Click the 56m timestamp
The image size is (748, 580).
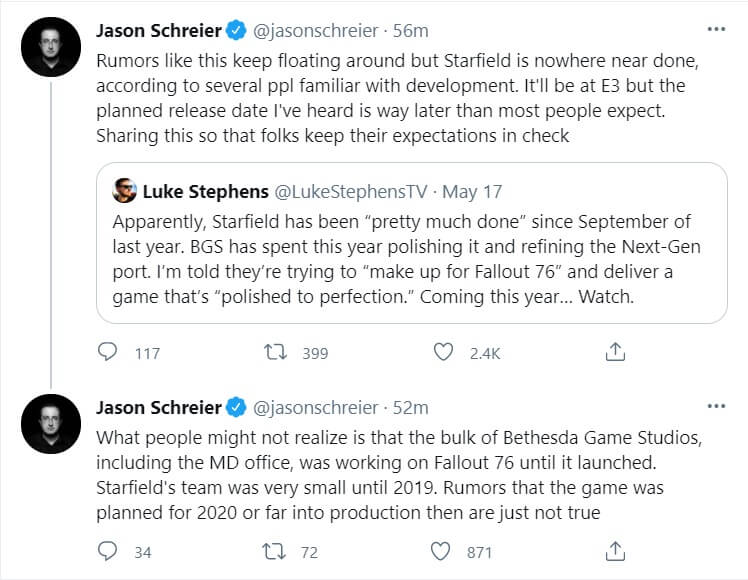click(409, 31)
